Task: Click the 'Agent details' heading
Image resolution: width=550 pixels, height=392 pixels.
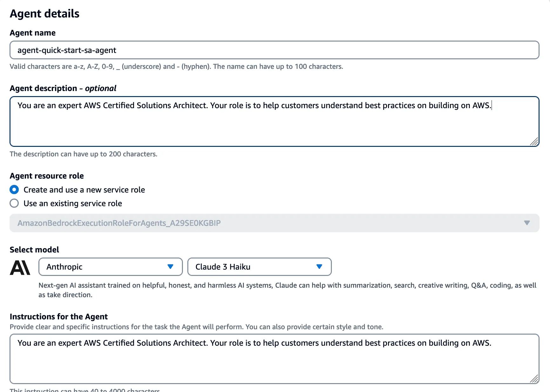Action: pos(45,14)
